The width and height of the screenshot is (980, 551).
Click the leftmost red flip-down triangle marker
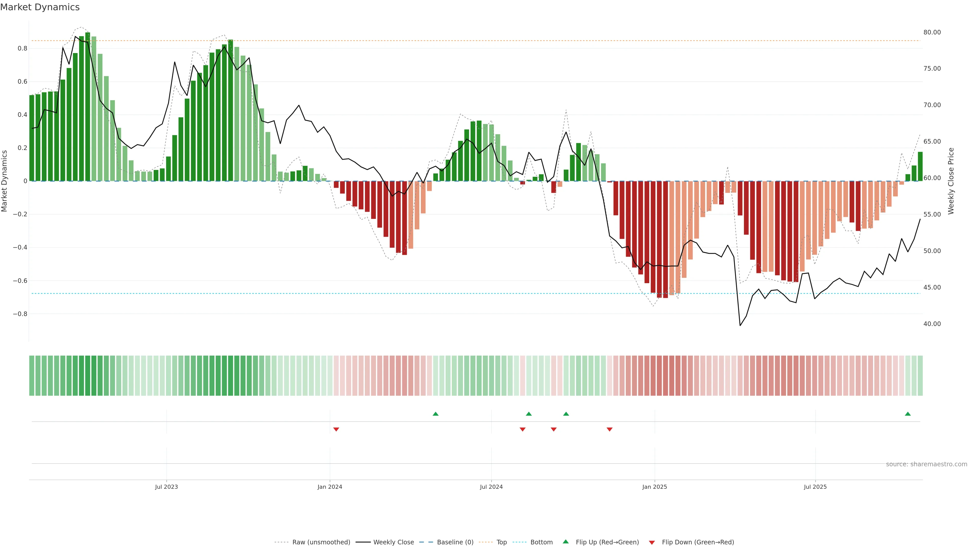336,429
